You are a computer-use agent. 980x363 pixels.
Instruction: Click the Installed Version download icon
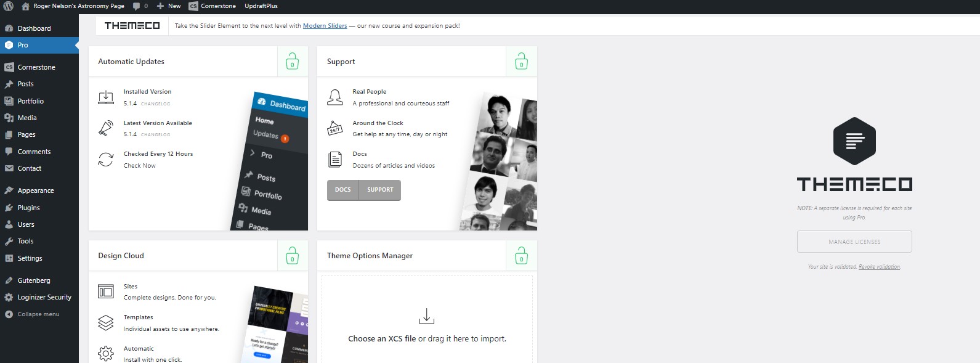click(106, 97)
